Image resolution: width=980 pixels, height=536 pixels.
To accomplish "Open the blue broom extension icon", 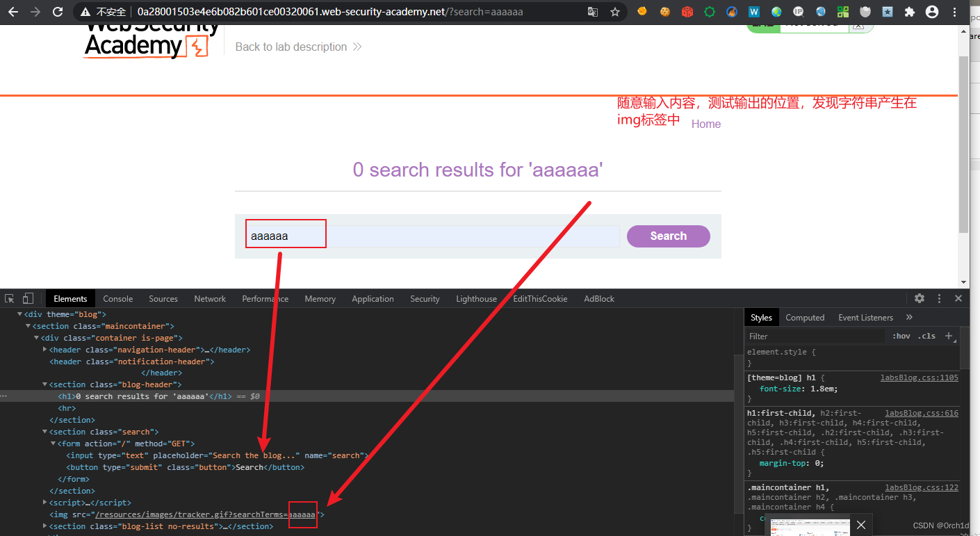I will pyautogui.click(x=732, y=12).
